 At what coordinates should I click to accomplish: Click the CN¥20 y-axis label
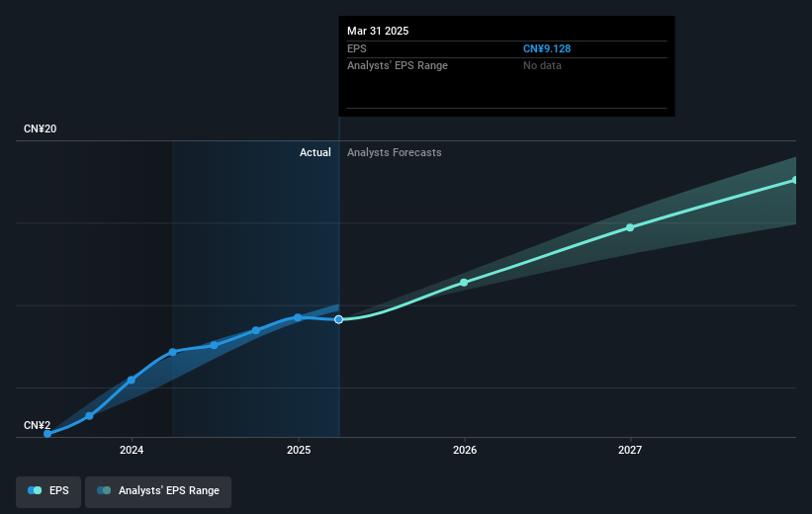41,128
